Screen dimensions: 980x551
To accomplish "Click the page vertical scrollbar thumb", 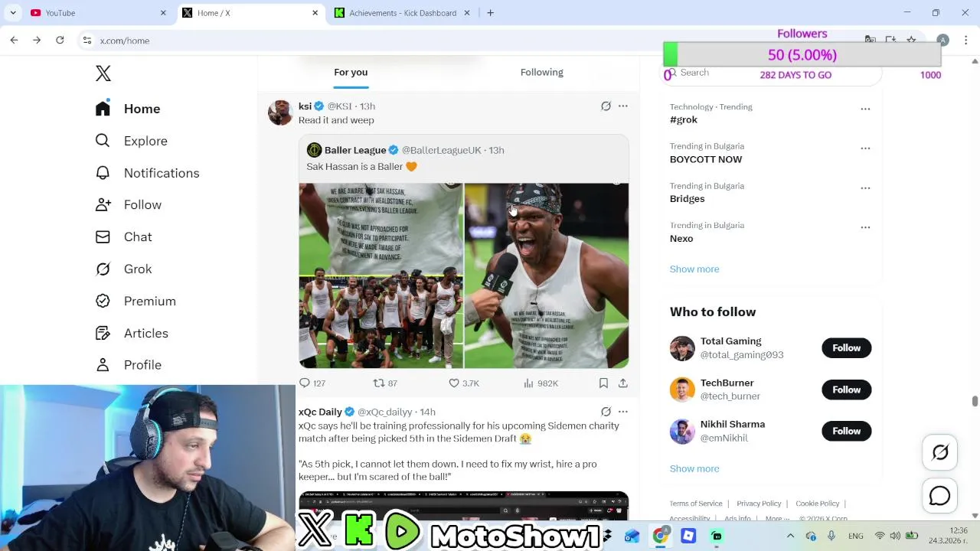I will pyautogui.click(x=975, y=401).
